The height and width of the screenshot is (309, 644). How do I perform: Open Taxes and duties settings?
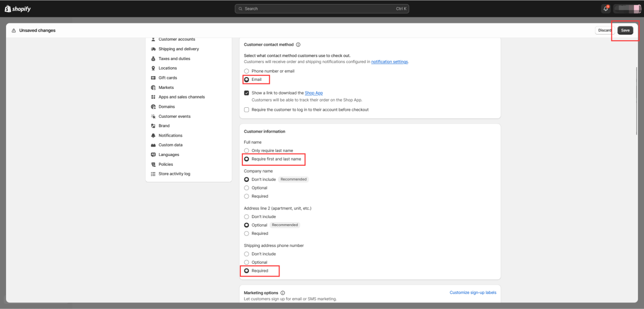pos(174,58)
